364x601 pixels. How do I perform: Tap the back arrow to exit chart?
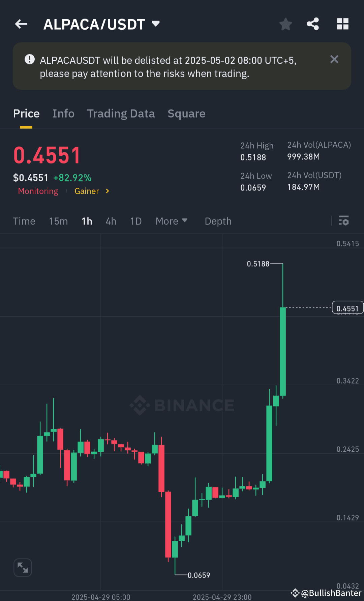21,24
